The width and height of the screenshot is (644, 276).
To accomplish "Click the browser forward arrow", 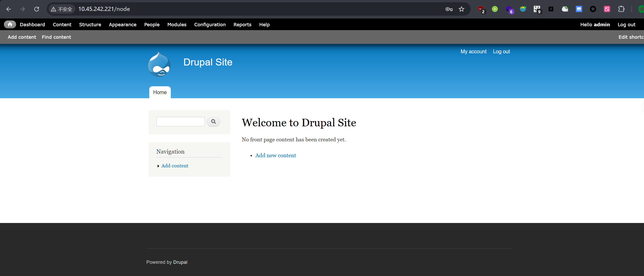I will [x=23, y=9].
